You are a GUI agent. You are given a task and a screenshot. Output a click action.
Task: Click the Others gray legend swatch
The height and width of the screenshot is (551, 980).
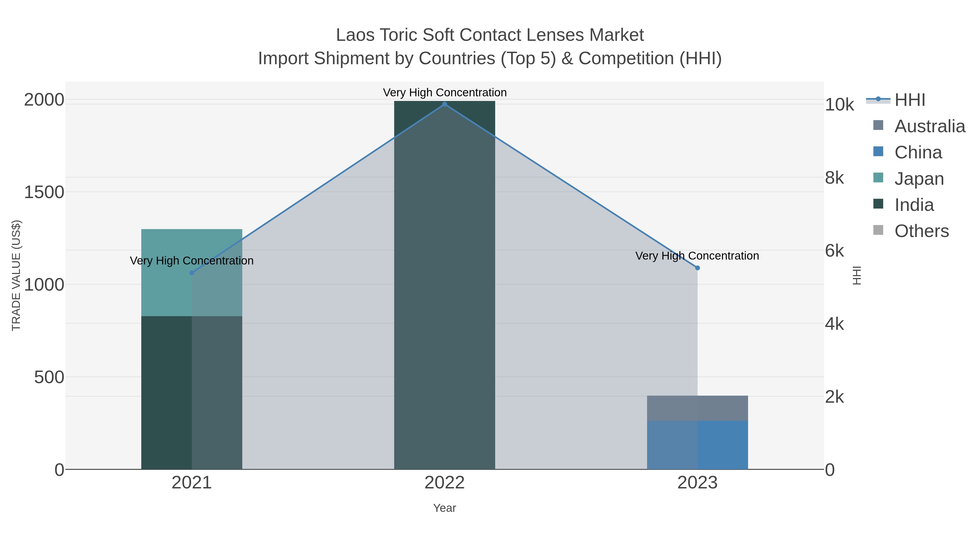[878, 230]
